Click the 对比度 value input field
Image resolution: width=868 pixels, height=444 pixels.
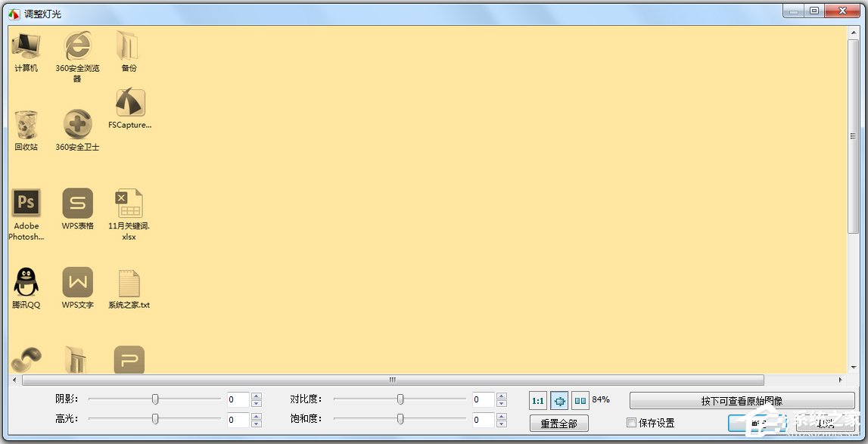coord(484,399)
